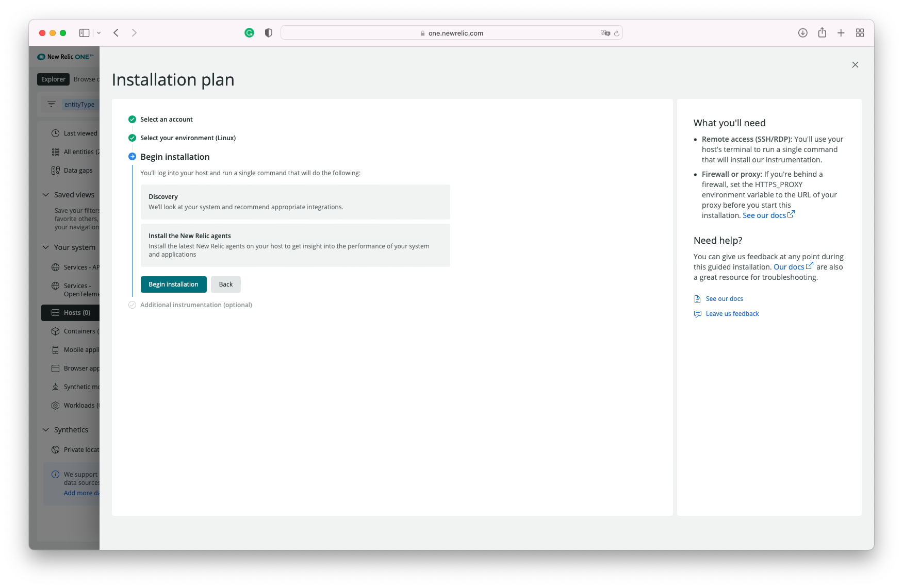Click the Begin installation button
The image size is (903, 588).
point(173,284)
